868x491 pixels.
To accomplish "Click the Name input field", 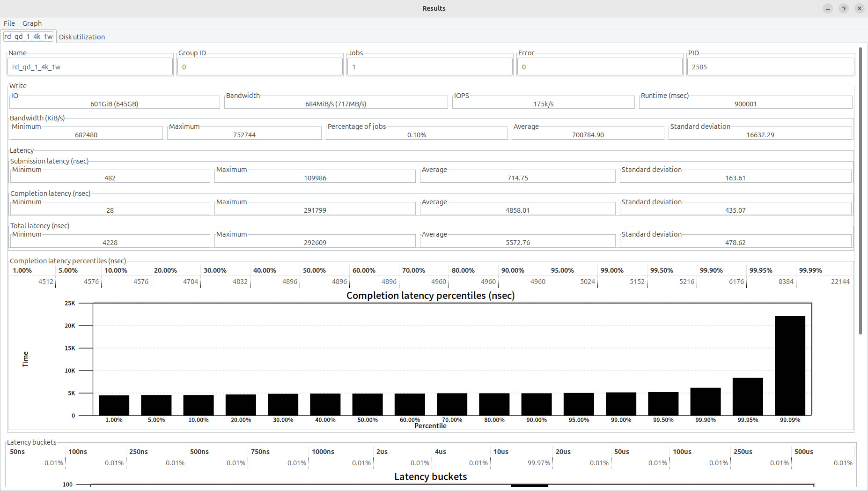I will 90,67.
